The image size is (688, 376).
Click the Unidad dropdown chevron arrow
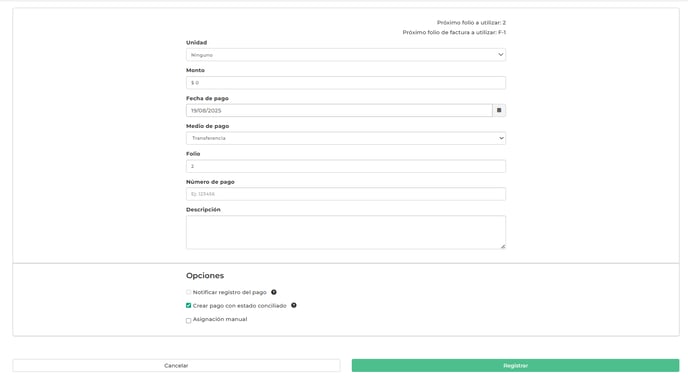[501, 55]
